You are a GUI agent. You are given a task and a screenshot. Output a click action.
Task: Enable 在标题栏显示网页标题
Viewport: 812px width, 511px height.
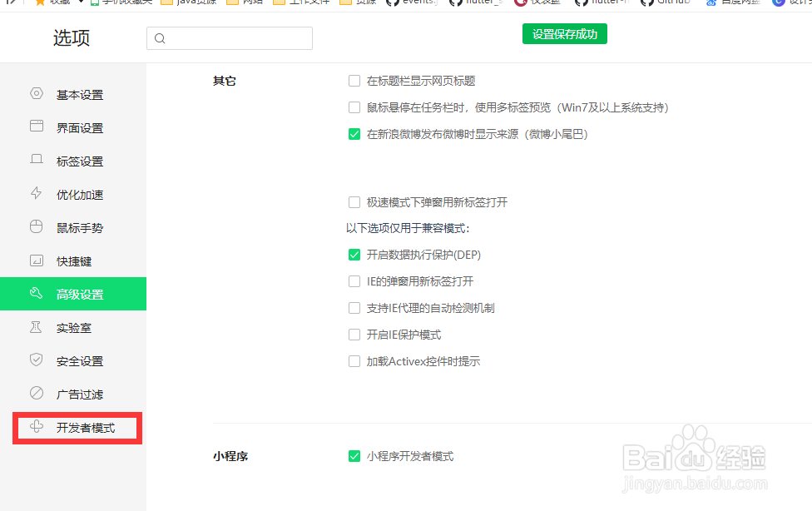(354, 81)
